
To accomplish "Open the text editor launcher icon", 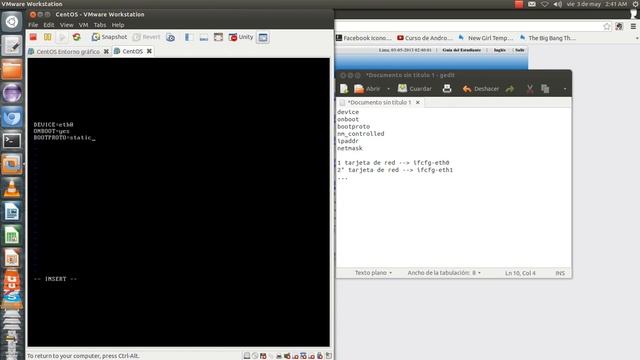I will 12,46.
